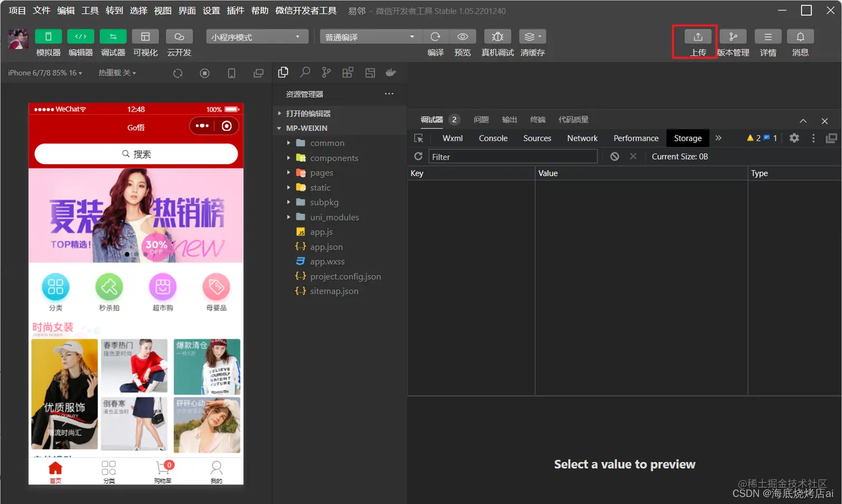842x504 pixels.
Task: Open the clear cache dropdown
Action: point(532,37)
